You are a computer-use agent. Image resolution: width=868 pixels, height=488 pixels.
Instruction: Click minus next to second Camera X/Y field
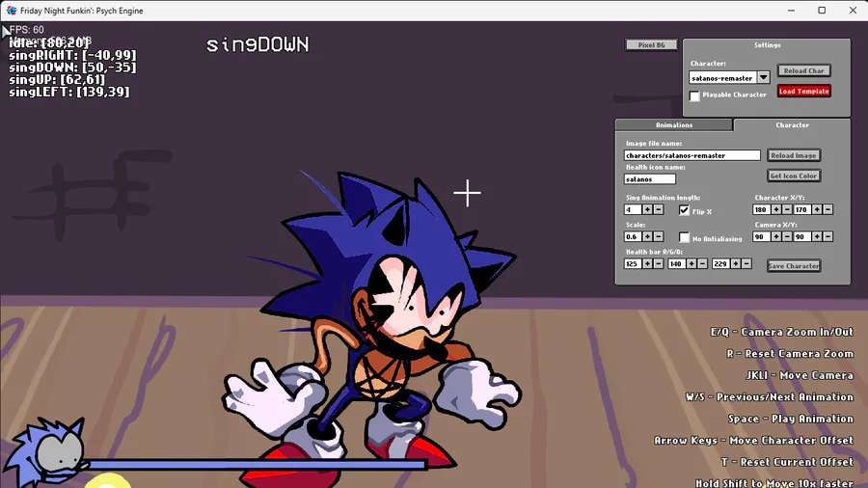pyautogui.click(x=828, y=237)
